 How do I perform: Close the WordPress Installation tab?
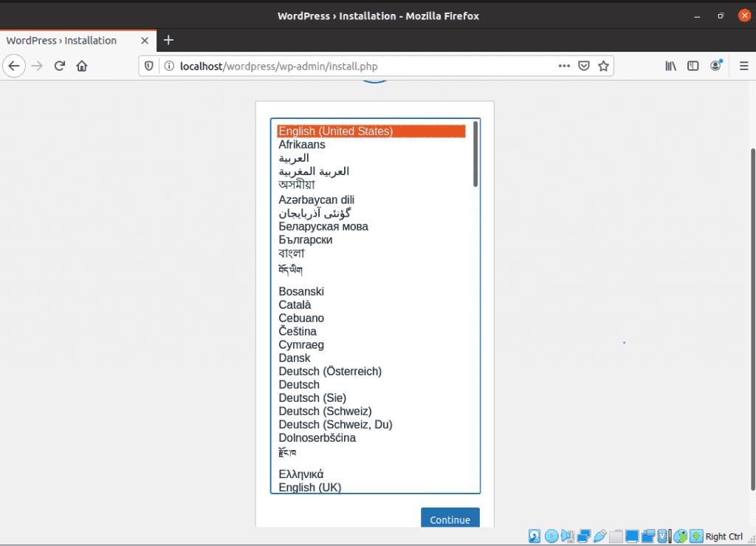(x=145, y=41)
